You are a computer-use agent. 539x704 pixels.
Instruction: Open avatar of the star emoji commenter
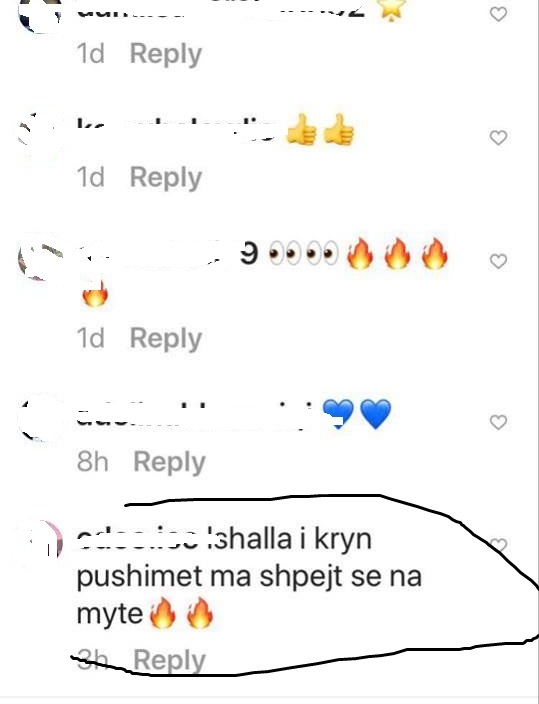coord(40,14)
